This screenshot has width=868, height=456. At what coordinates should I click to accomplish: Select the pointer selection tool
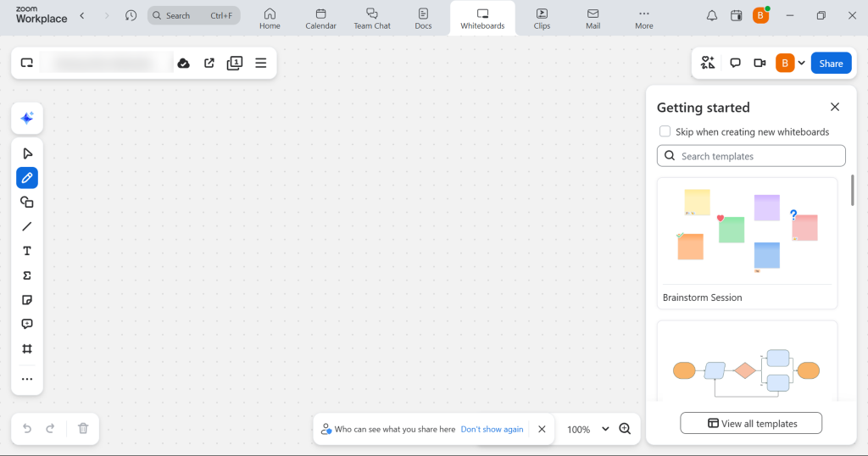coord(27,153)
